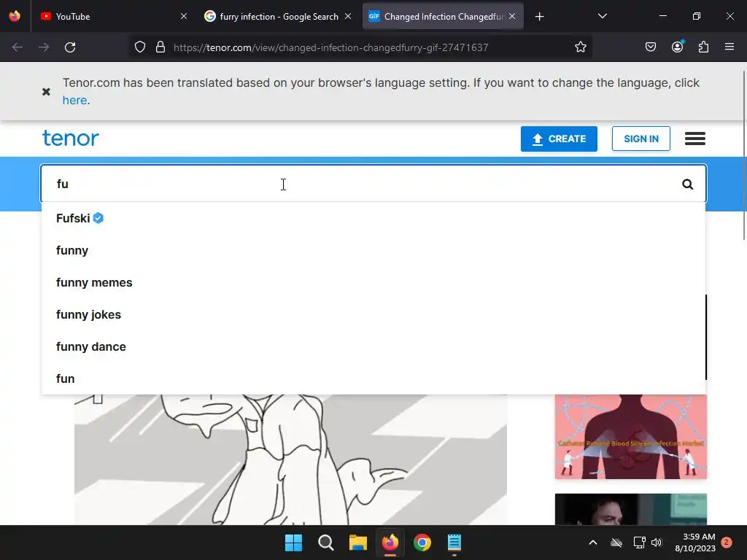The height and width of the screenshot is (560, 747).
Task: Open Firefox application menu
Action: tap(729, 47)
